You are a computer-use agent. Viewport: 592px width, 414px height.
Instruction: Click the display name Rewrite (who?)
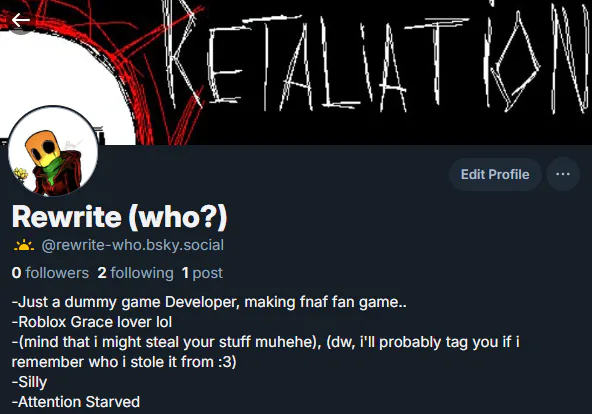pos(120,217)
